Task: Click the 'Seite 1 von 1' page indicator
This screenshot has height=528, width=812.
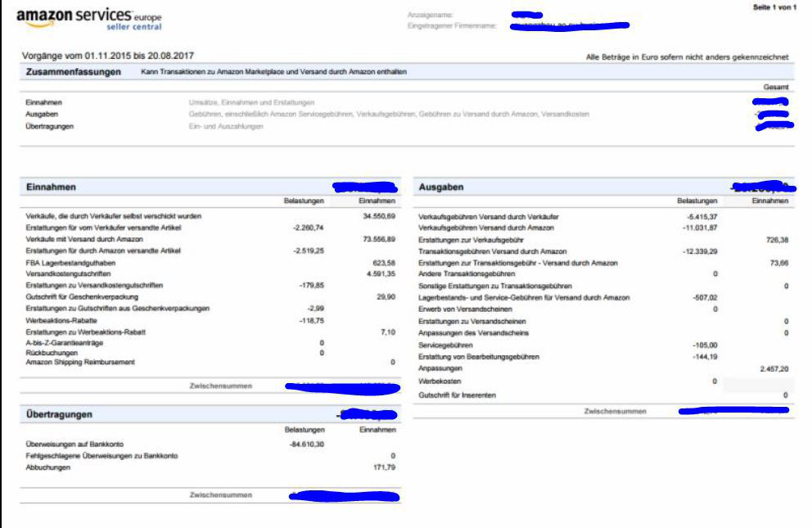Action: tap(774, 7)
